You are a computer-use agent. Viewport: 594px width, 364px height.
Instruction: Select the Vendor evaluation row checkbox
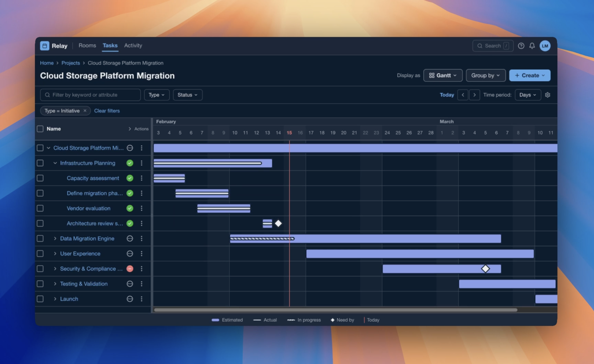[40, 208]
